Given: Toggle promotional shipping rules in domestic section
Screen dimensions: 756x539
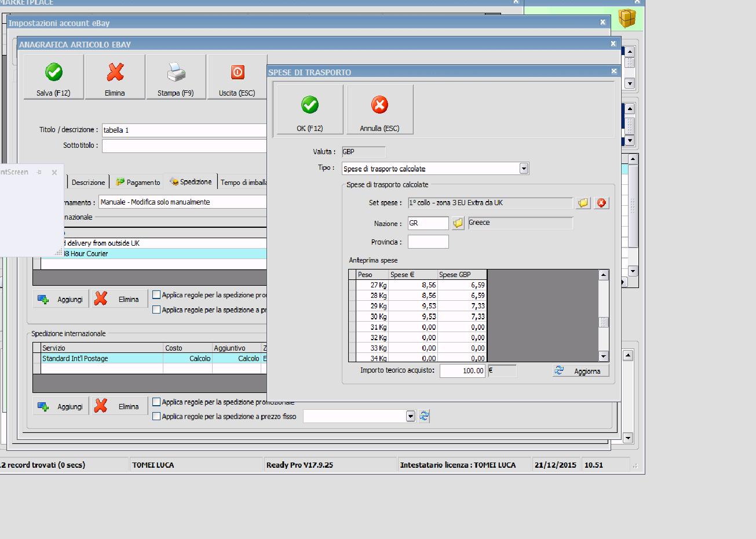Looking at the screenshot, I should point(156,295).
